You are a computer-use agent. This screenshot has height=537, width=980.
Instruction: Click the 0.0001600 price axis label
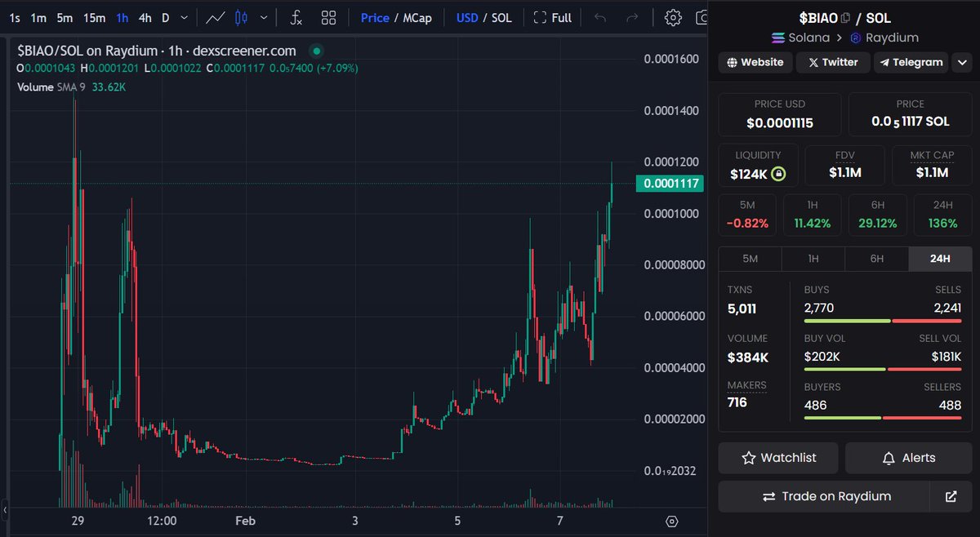click(671, 59)
